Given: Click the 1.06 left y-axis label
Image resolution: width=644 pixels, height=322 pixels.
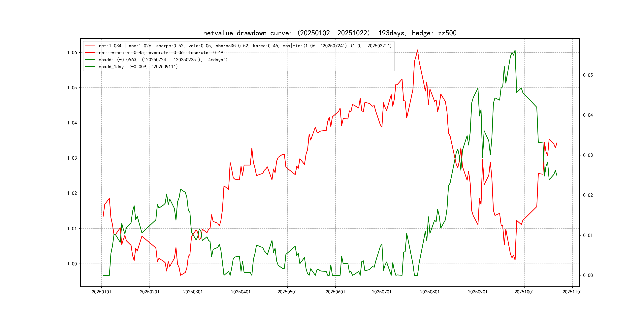Looking at the screenshot, I should pyautogui.click(x=72, y=52).
